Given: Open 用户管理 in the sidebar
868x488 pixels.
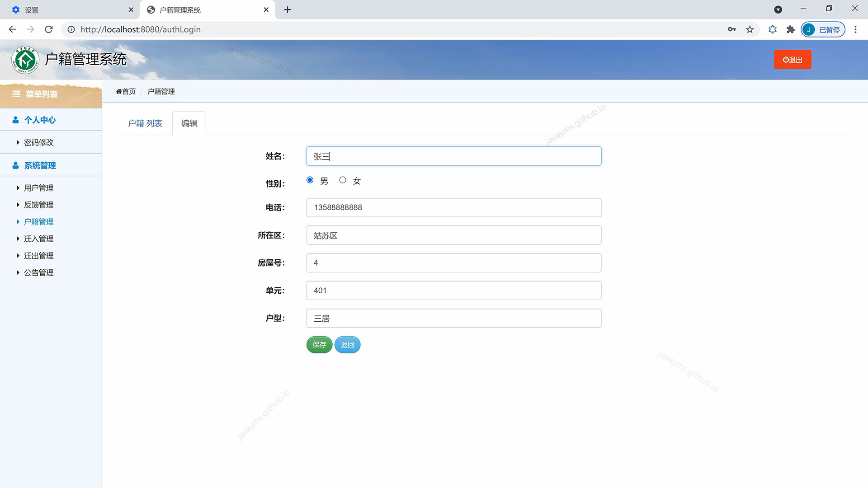Looking at the screenshot, I should click(x=38, y=188).
